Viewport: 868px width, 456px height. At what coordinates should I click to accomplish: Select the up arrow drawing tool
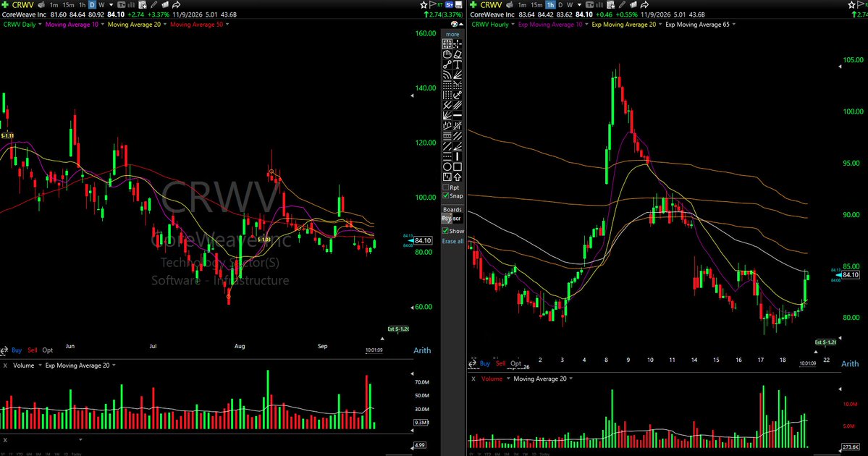(x=458, y=177)
